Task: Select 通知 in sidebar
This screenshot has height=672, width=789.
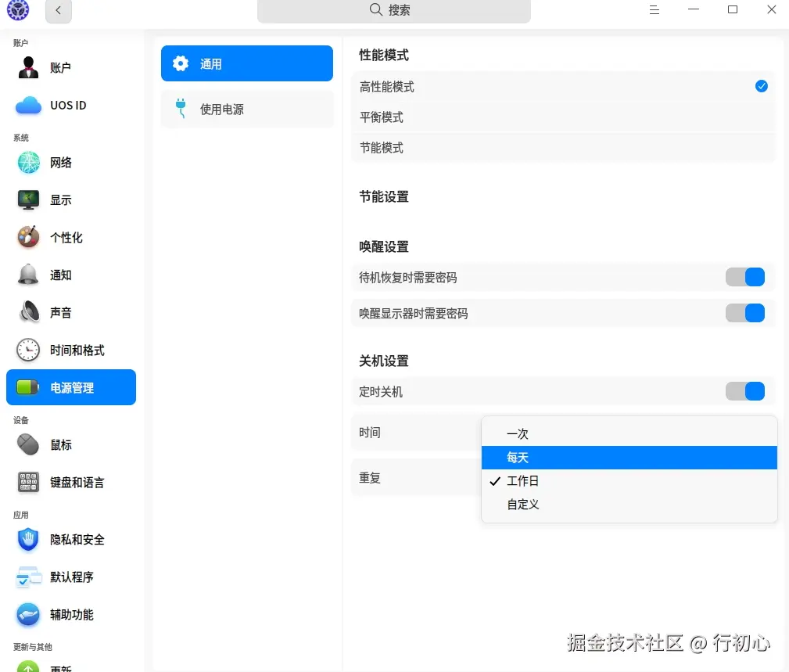Action: pos(61,275)
